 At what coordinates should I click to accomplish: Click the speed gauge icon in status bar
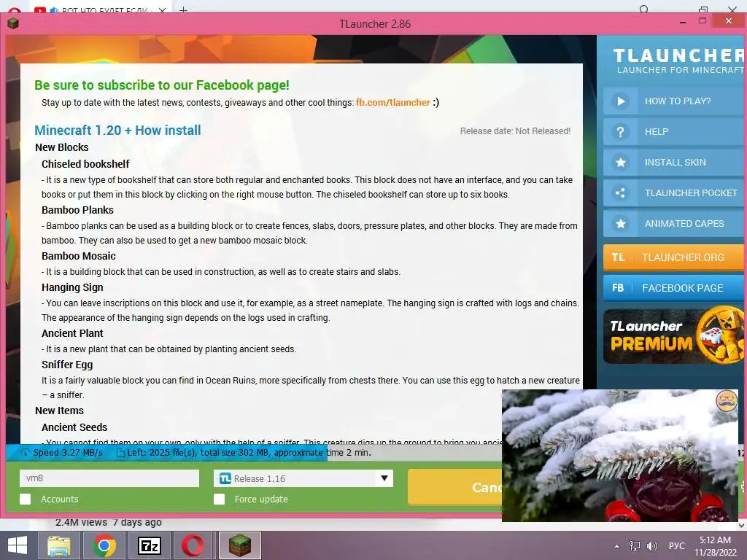coord(25,452)
